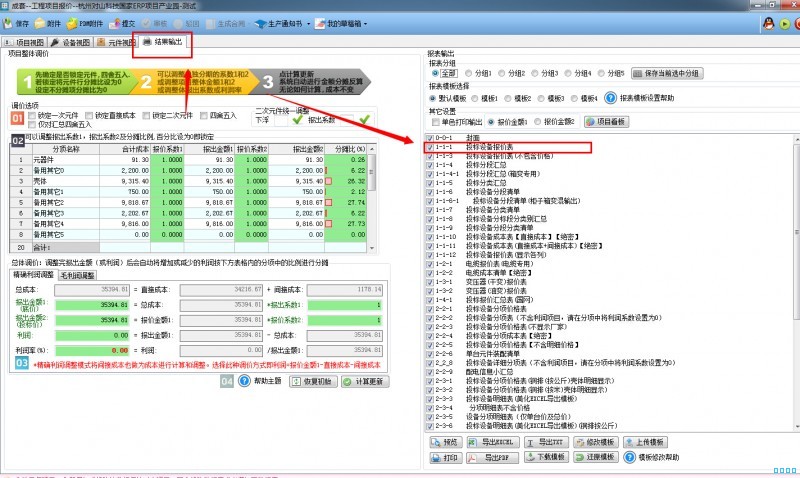
Task: Switch to the 项目视图 tab
Action: tap(24, 42)
